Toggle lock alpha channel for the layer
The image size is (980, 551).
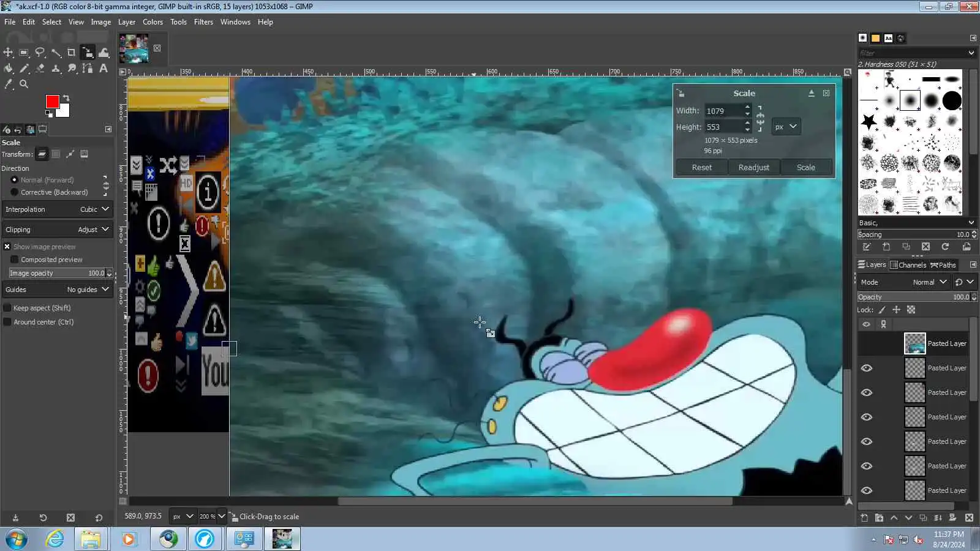tap(911, 310)
